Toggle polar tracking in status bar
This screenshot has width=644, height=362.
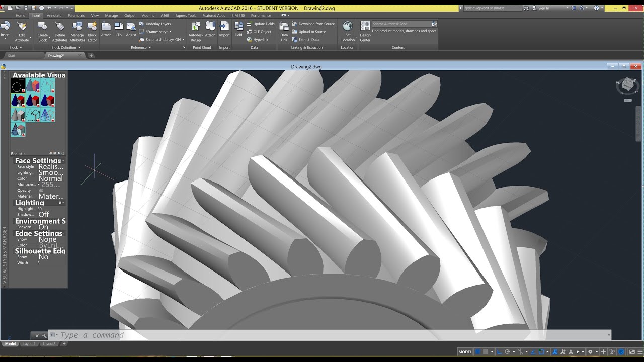point(507,352)
